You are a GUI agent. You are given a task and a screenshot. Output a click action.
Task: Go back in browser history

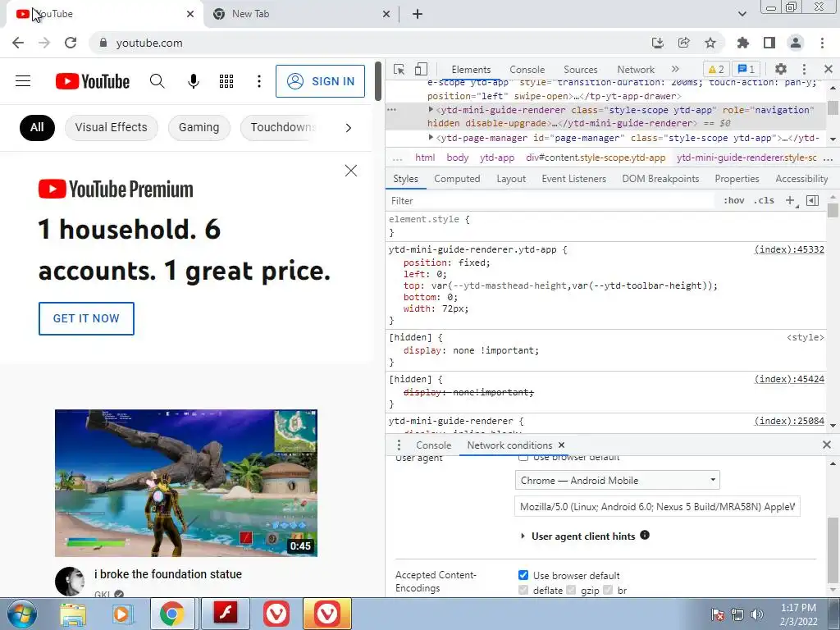coord(18,43)
